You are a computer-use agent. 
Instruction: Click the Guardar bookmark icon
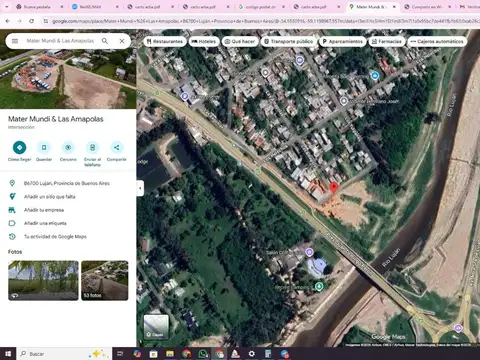[x=44, y=147]
